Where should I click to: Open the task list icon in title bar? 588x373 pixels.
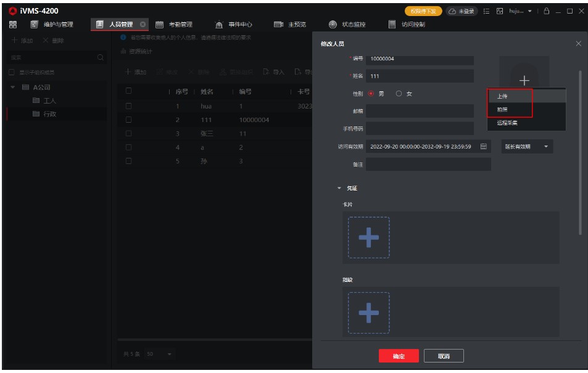486,11
